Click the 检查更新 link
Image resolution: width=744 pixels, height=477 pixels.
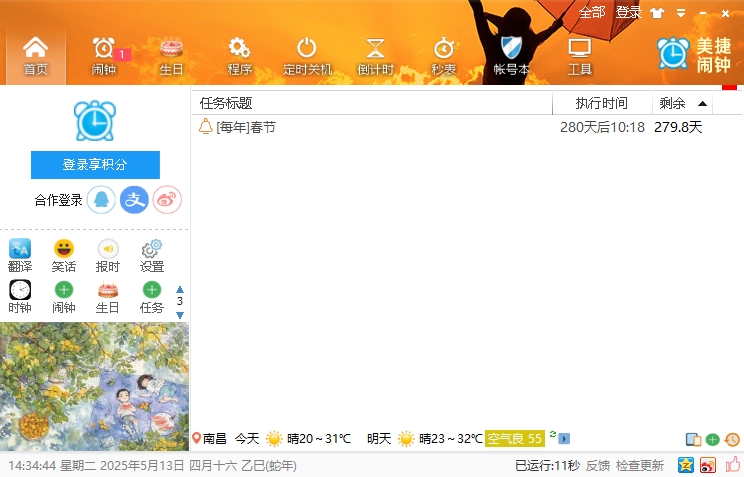640,466
